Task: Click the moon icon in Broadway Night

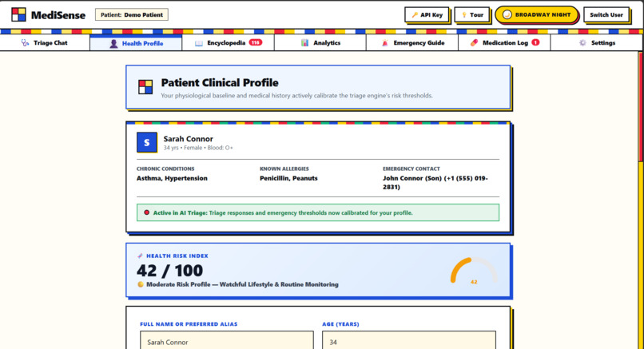Action: coord(507,15)
